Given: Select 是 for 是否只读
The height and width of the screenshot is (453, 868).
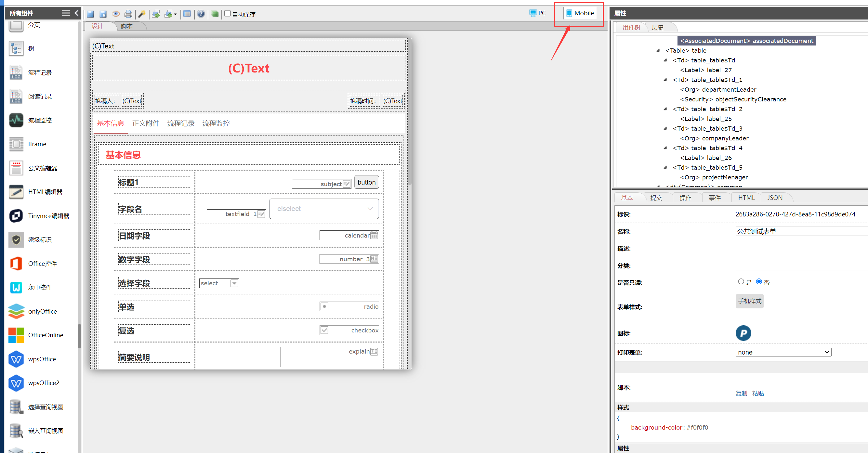Looking at the screenshot, I should [741, 281].
